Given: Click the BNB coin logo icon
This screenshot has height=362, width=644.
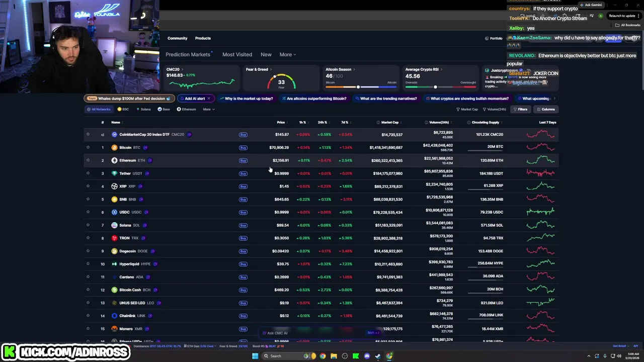Looking at the screenshot, I should pyautogui.click(x=114, y=199).
